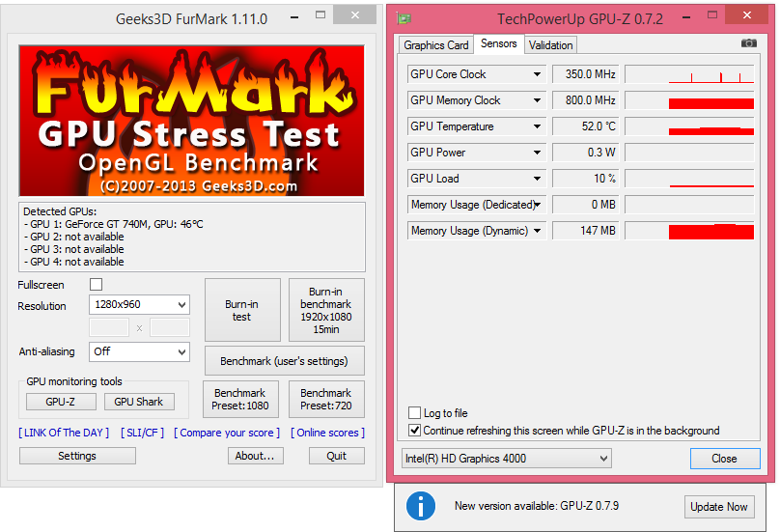Click the GPU 1: GeForce GT 740M line
This screenshot has width=780, height=532.
pyautogui.click(x=113, y=224)
